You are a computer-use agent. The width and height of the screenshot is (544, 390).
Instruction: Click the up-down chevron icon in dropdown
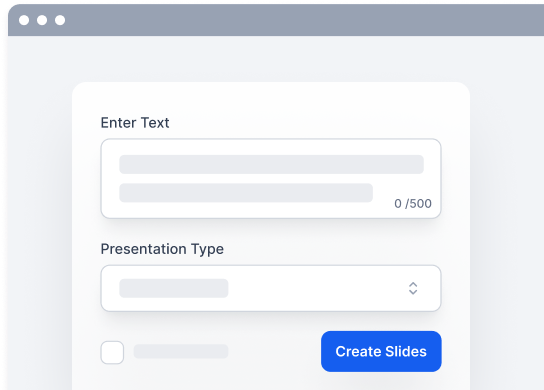[413, 288]
